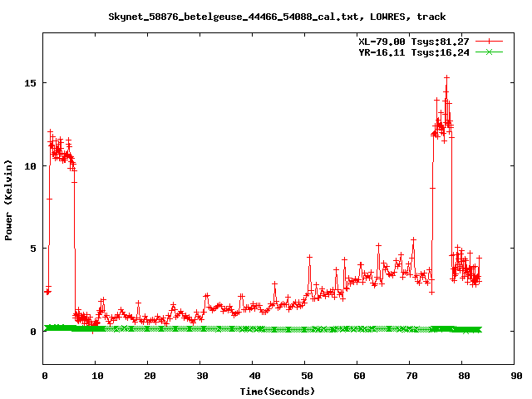Click the x-axis tick label 90
This screenshot has height=399, width=532.
click(x=516, y=376)
